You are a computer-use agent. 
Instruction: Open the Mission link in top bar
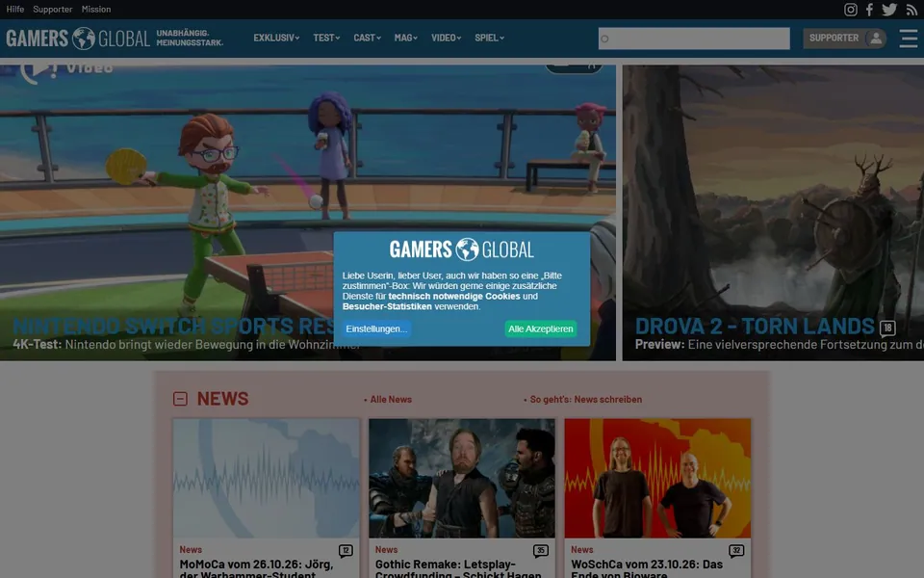tap(96, 9)
